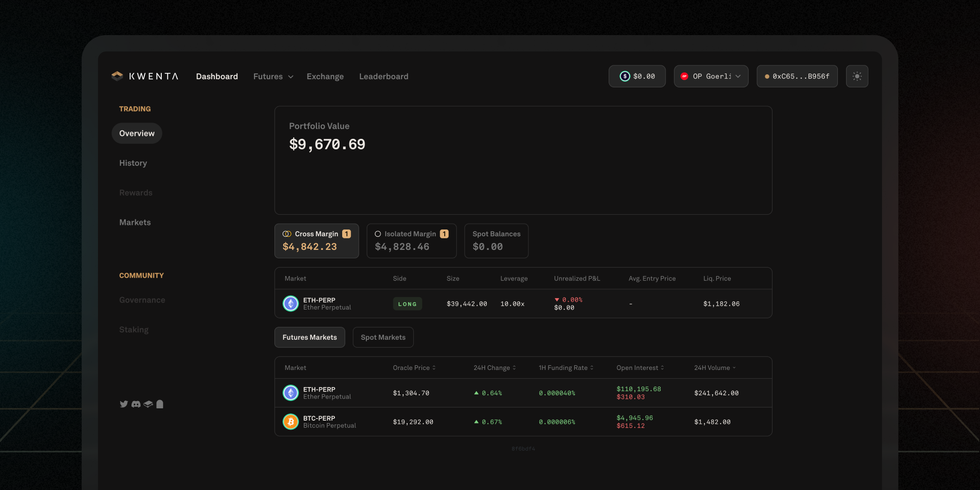Click the sUSD balance $0.00 button
Image resolution: width=980 pixels, height=490 pixels.
click(637, 76)
